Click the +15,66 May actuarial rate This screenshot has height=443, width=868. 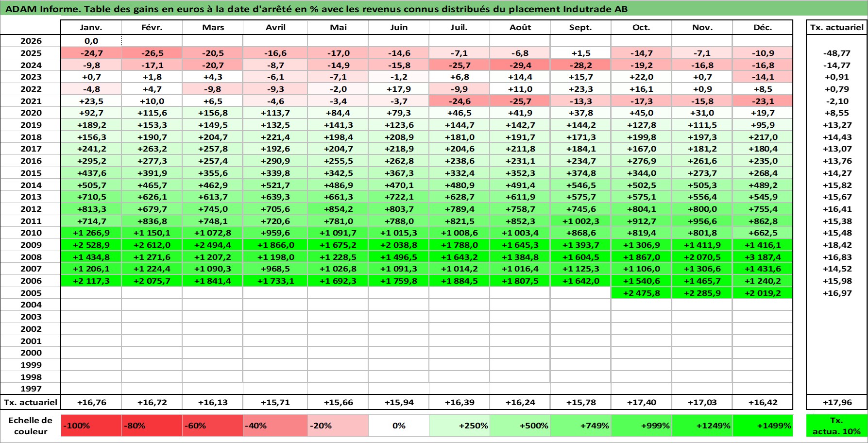338,402
